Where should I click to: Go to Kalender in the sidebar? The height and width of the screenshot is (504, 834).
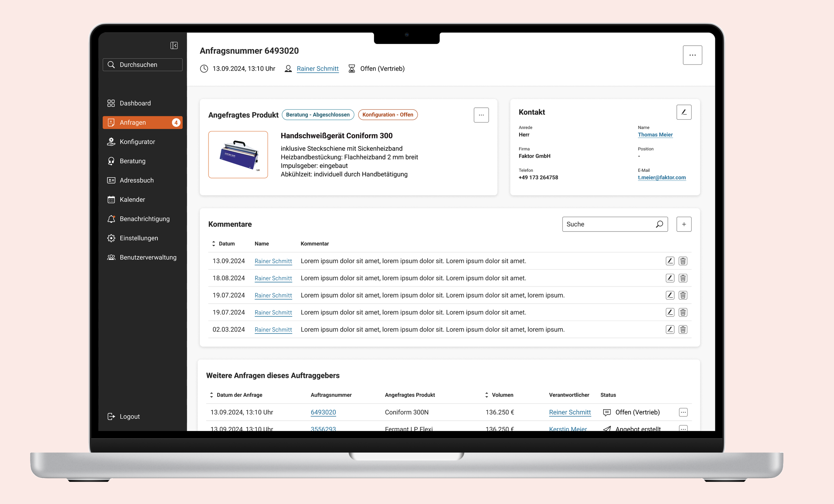click(132, 200)
